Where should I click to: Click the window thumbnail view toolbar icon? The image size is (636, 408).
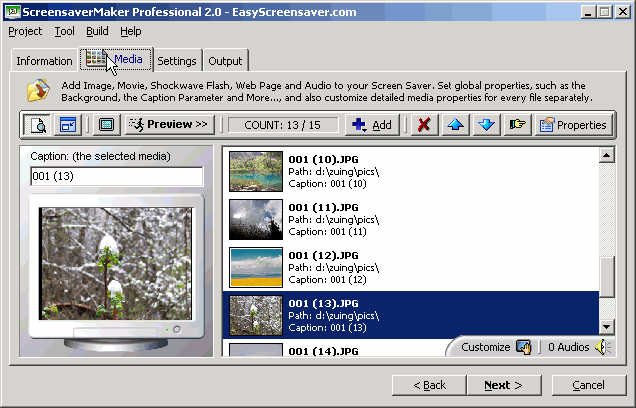click(x=68, y=125)
